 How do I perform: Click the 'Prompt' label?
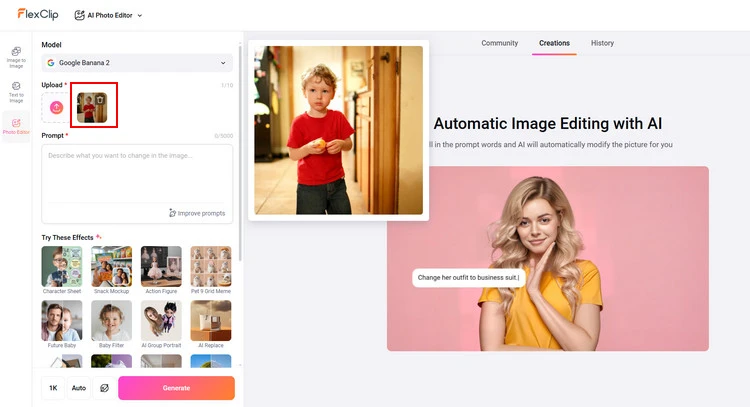click(x=53, y=135)
